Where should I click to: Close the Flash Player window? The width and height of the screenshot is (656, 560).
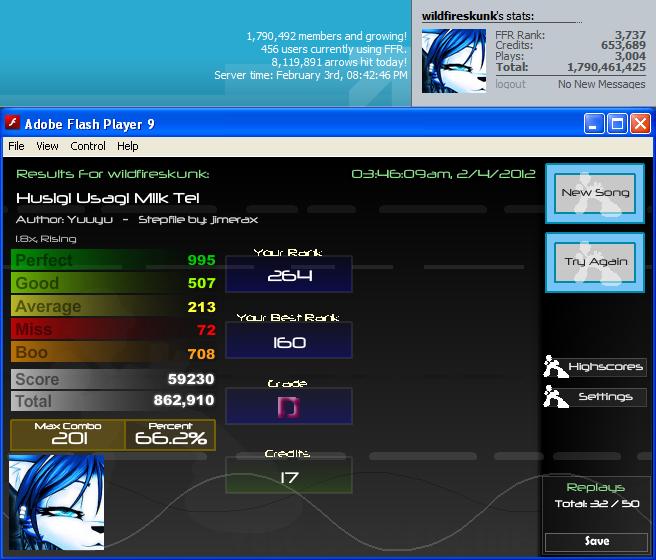[641, 124]
